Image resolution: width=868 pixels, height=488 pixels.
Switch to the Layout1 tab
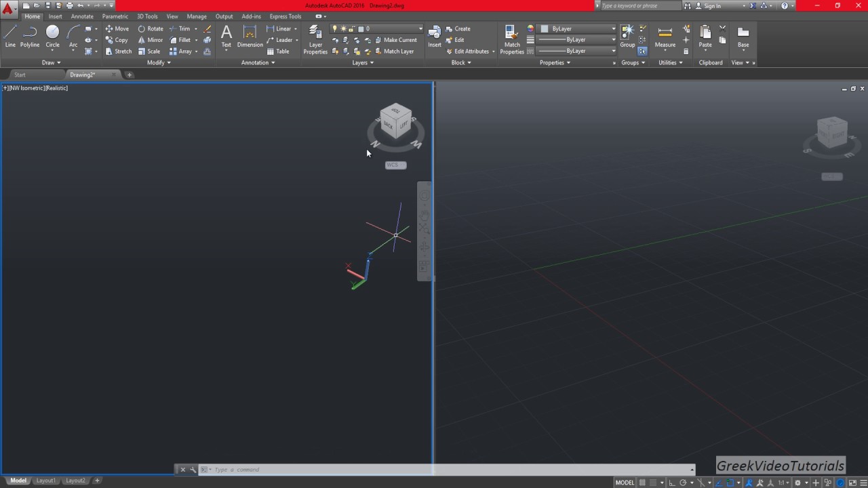[45, 481]
